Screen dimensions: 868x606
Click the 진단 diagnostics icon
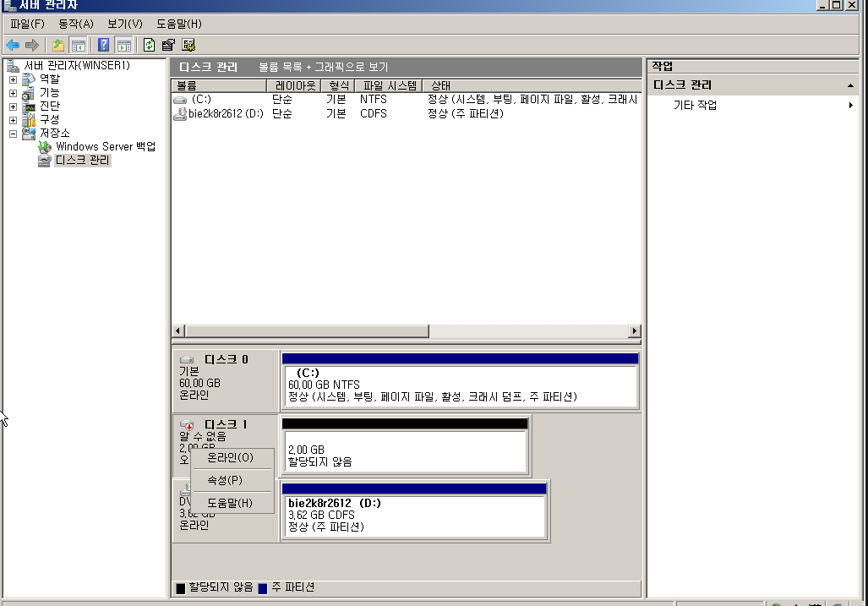(29, 106)
